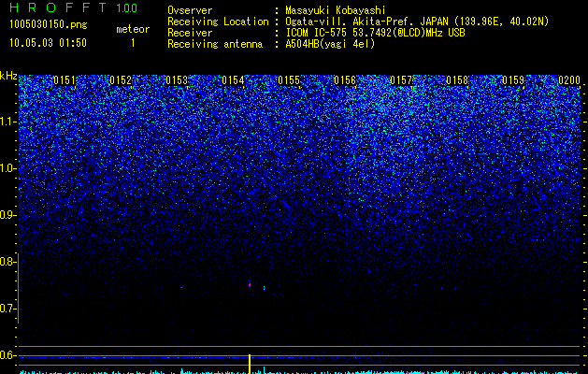588x374 pixels.
Task: Click the 0151 time tick label
Action: [x=65, y=80]
